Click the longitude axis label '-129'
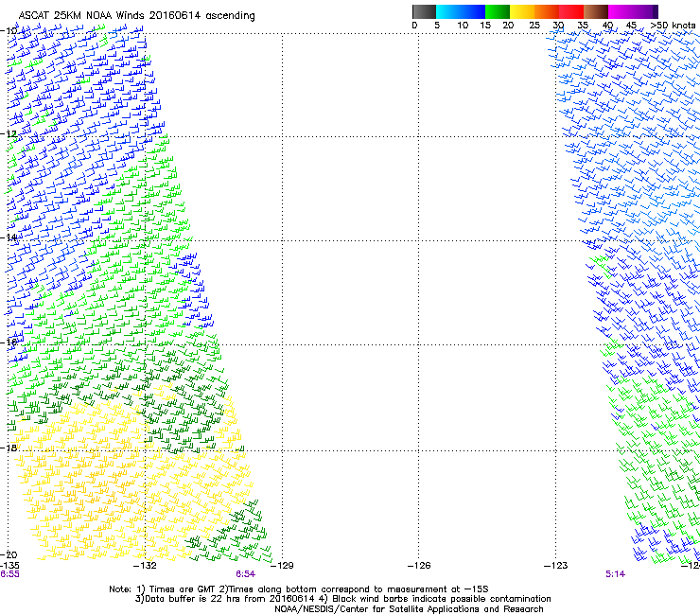700x615 pixels. [x=282, y=566]
